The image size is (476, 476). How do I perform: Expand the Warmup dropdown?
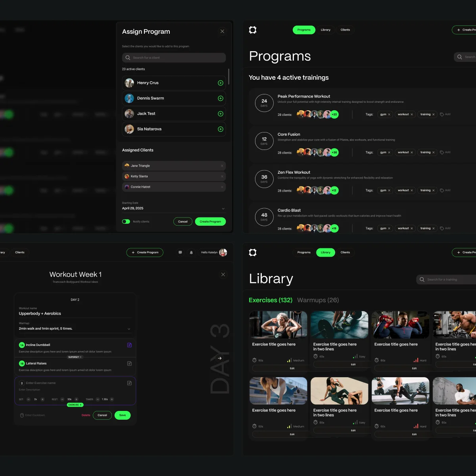(129, 329)
